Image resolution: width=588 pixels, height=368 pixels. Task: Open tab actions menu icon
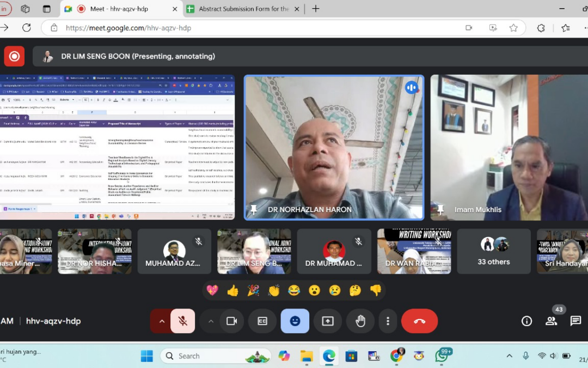coord(46,9)
